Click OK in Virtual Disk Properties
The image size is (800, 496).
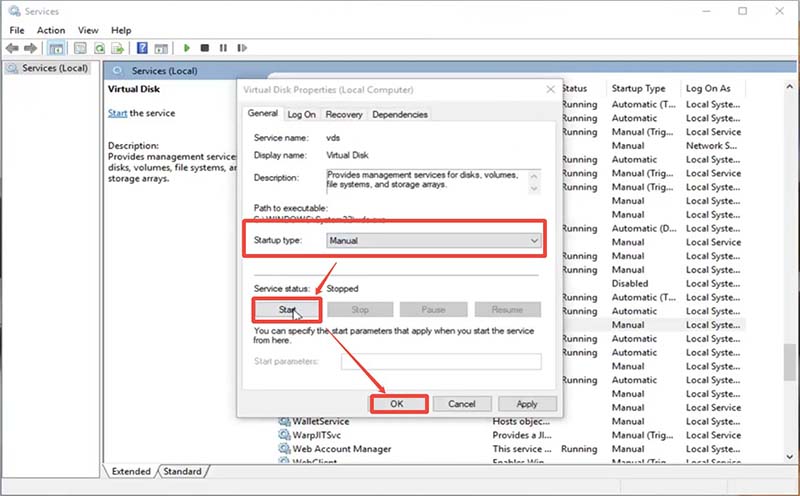coord(397,404)
